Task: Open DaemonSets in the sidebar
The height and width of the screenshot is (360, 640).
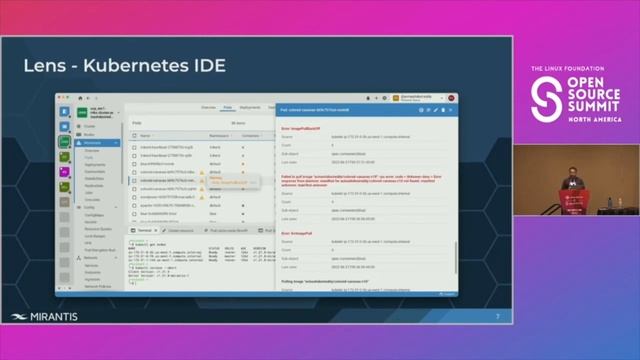Action: coord(95,172)
